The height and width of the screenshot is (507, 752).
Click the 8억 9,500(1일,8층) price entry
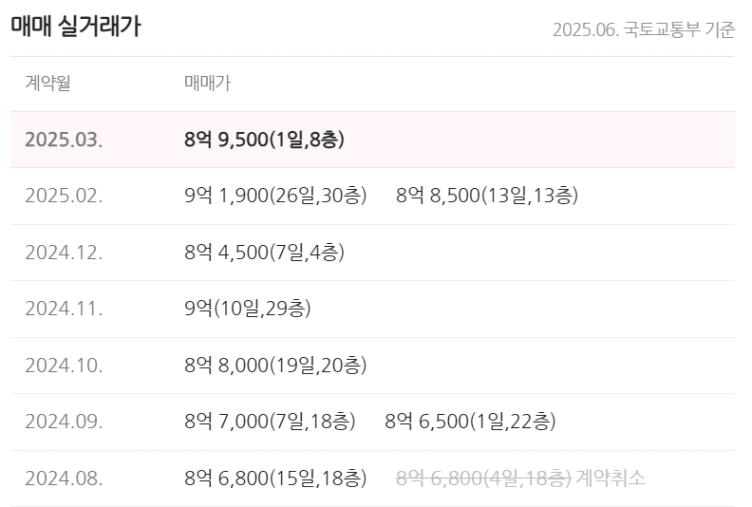264,140
